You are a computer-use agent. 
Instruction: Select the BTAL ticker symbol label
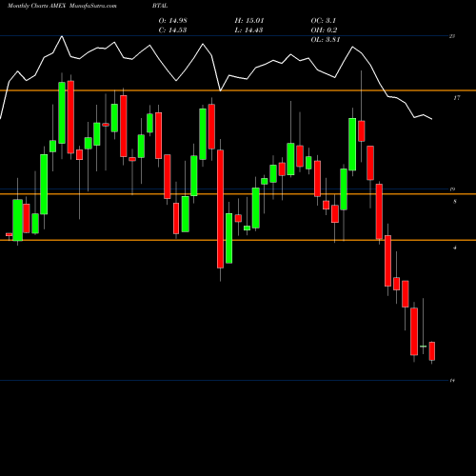coord(160,6)
